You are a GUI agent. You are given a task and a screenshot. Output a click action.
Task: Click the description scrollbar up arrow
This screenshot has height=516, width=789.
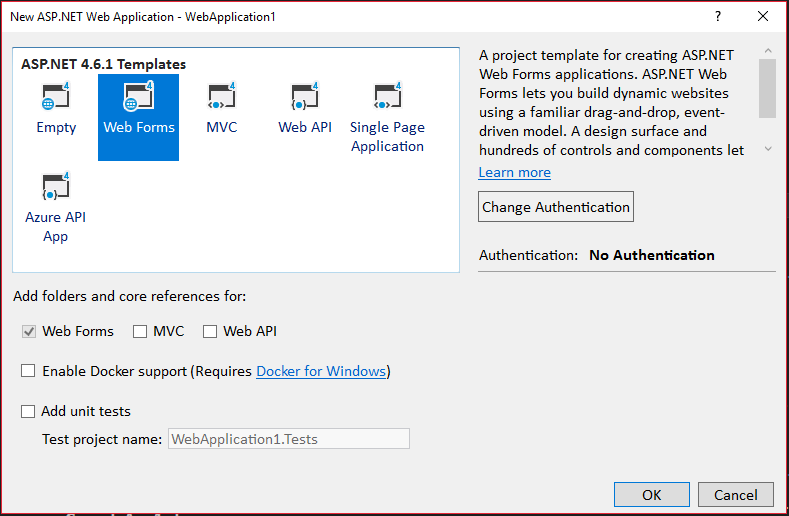point(768,50)
